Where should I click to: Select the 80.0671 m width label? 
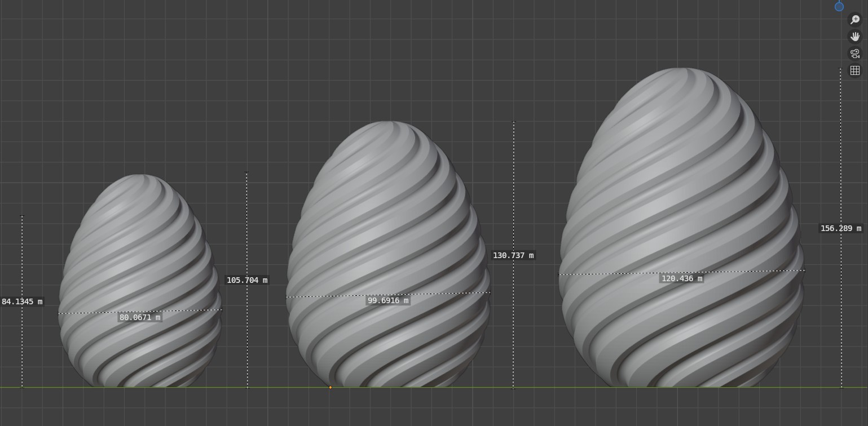click(x=139, y=317)
